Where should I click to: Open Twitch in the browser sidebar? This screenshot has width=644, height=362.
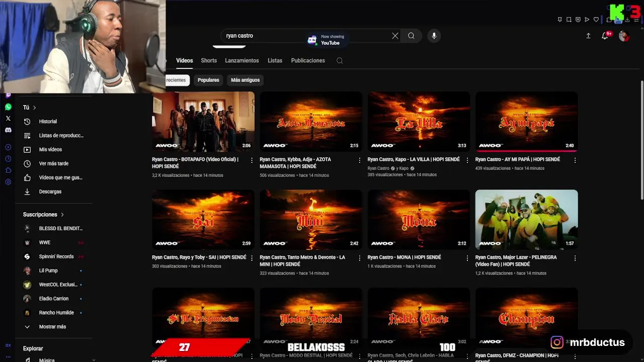click(8, 95)
